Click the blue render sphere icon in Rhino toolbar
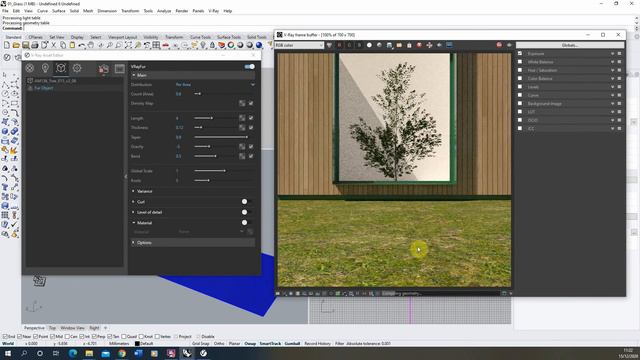 [x=259, y=45]
